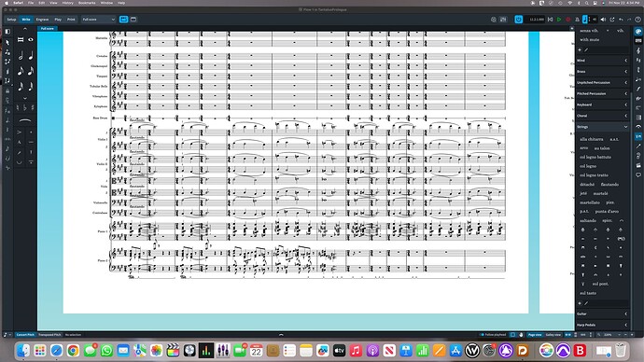This screenshot has width=644, height=362.
Task: Select the eighth note duration
Action: coord(21,71)
